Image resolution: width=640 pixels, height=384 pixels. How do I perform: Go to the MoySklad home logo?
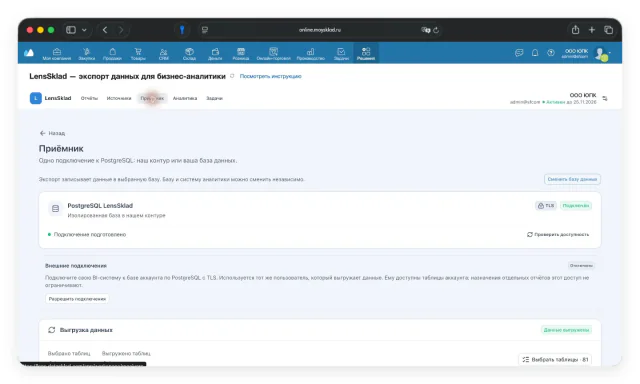29,53
